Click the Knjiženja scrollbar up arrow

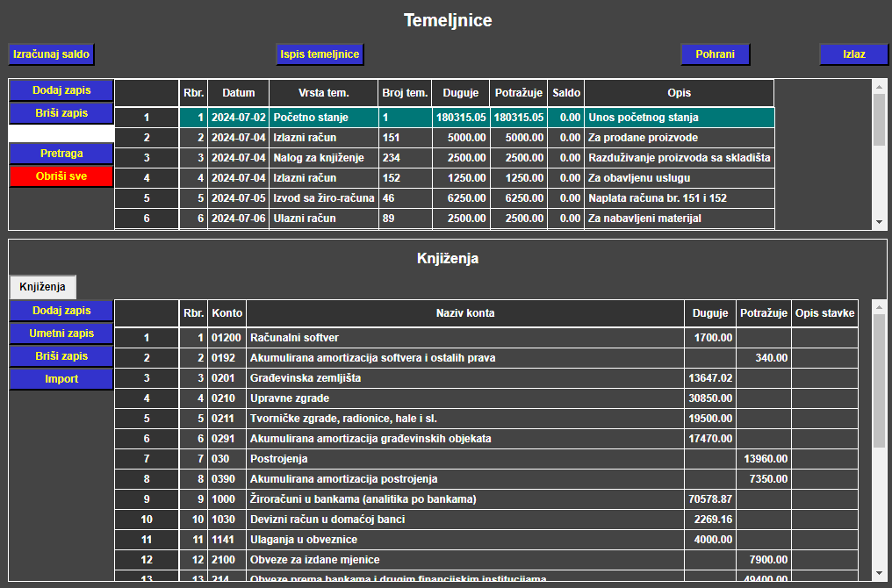[x=879, y=307]
